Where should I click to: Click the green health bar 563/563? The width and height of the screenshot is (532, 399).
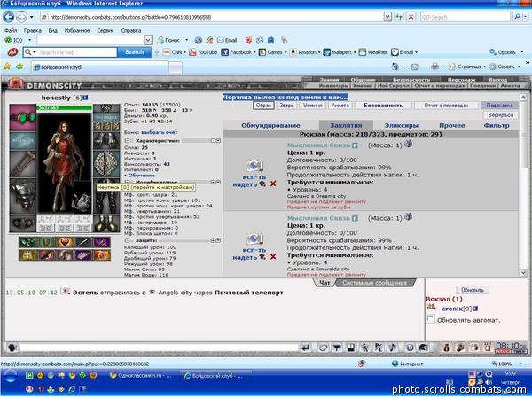coord(64,108)
